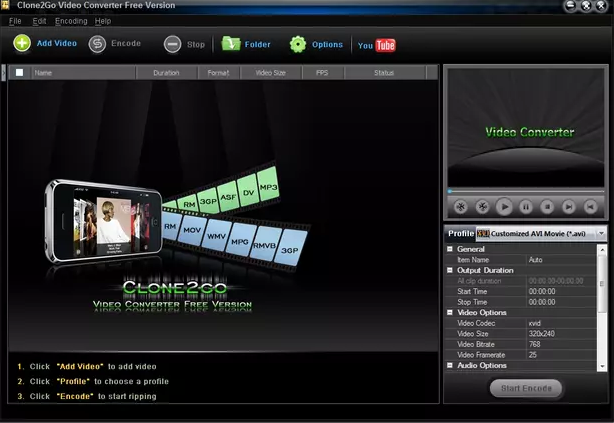
Task: Change the Video Size value 320x240
Action: tap(562, 334)
